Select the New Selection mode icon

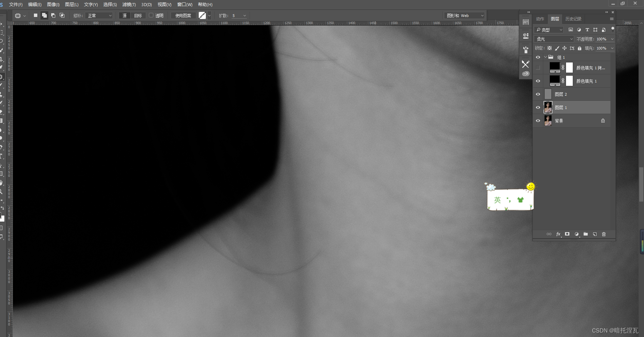35,15
